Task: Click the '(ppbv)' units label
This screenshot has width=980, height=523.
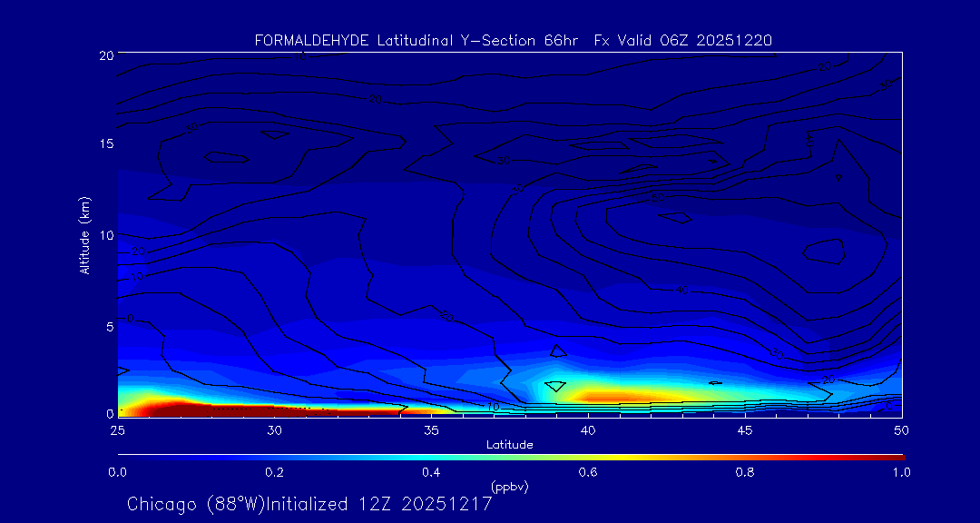Action: (510, 486)
